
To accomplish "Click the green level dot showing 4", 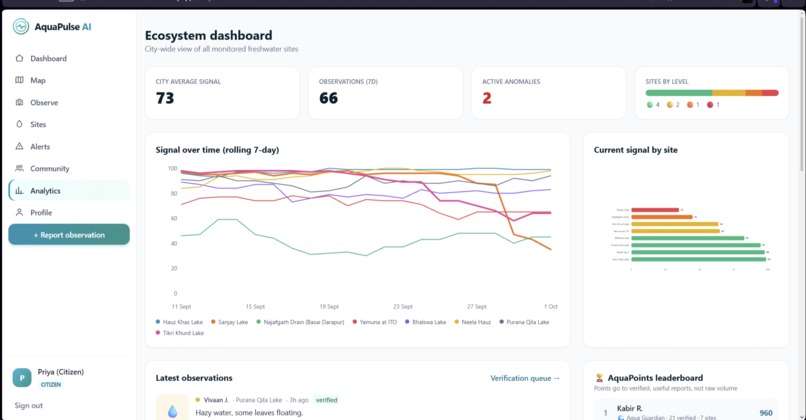I will (x=650, y=104).
